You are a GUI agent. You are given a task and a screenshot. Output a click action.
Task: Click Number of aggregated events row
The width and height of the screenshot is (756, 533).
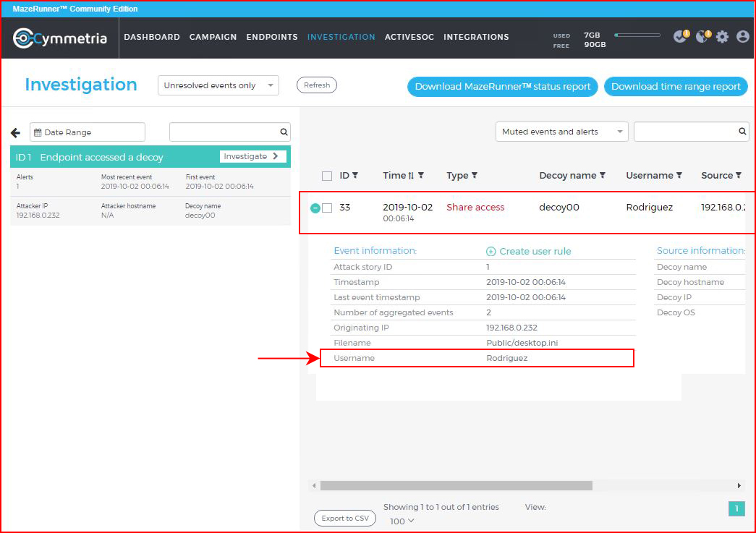pyautogui.click(x=483, y=312)
